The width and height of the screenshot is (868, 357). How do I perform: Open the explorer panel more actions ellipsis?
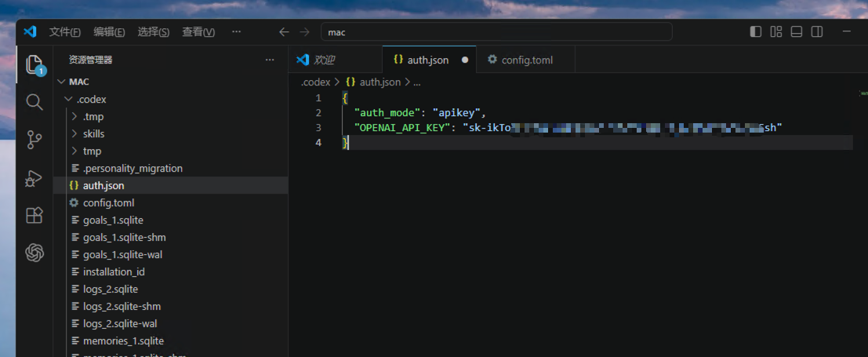click(x=270, y=60)
